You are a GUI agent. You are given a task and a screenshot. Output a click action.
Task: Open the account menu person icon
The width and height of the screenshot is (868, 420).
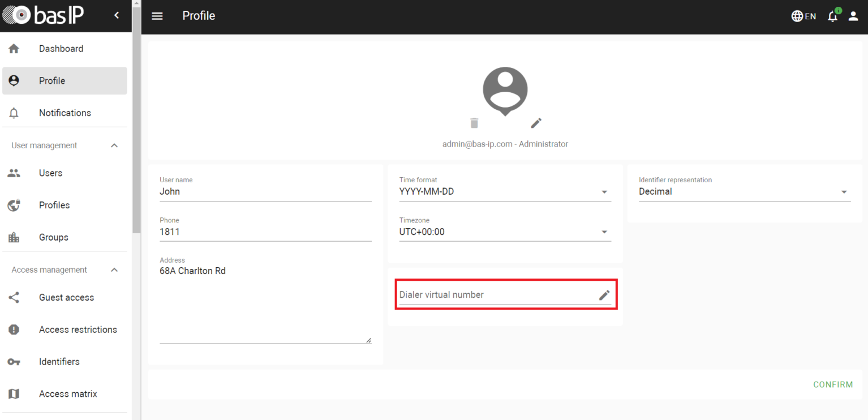853,16
